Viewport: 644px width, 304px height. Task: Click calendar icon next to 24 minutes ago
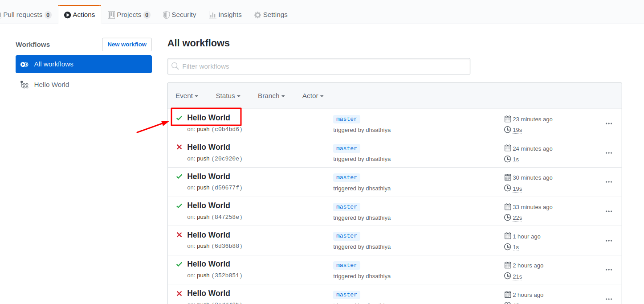tap(507, 148)
